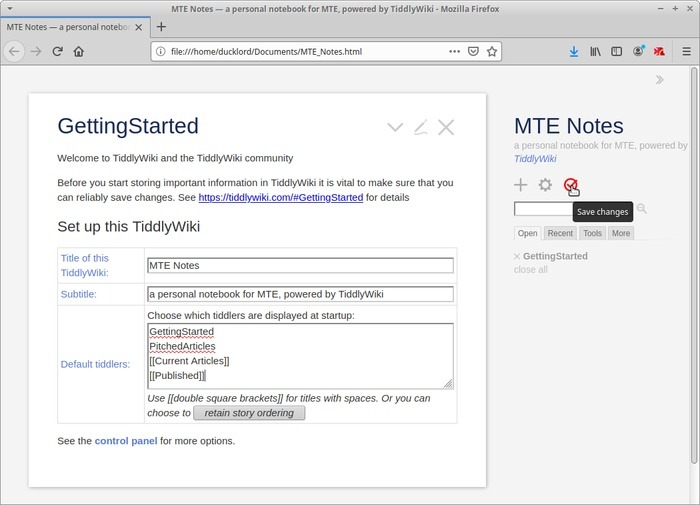Click the Default tiddlers label link
This screenshot has height=505, width=700.
tap(95, 364)
